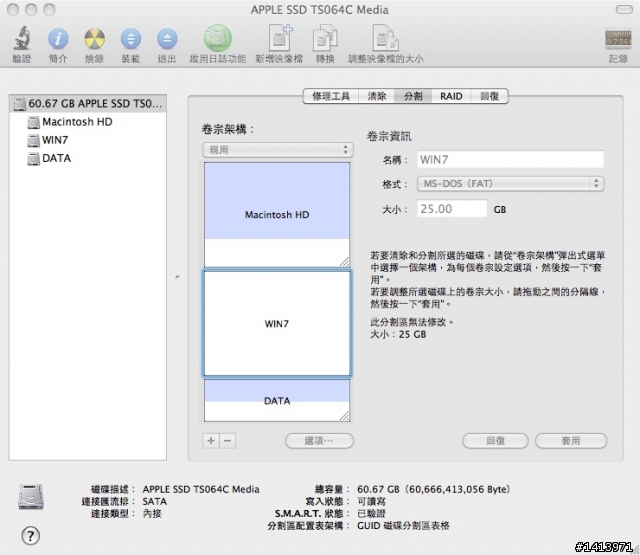Click the size field showing 25.00
Viewport: 640px width, 555px height.
[452, 209]
